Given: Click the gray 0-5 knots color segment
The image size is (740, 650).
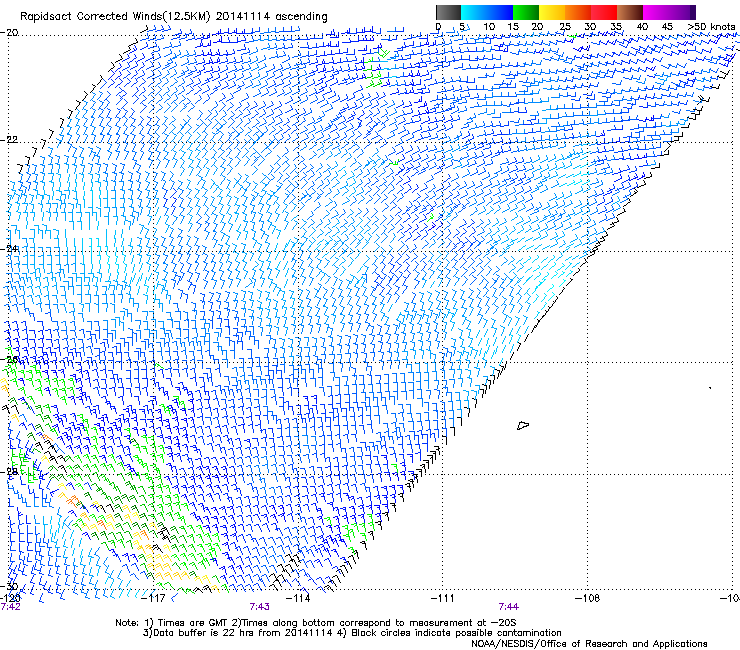Looking at the screenshot, I should click(x=448, y=12).
